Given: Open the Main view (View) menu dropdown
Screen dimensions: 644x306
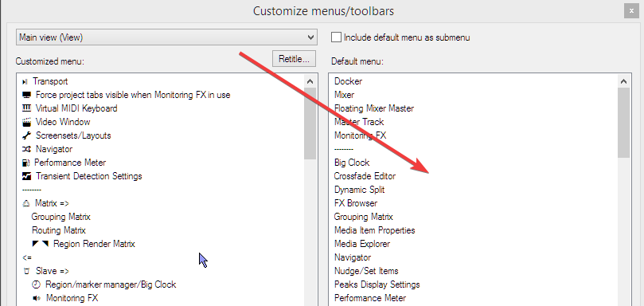Looking at the screenshot, I should tap(166, 37).
